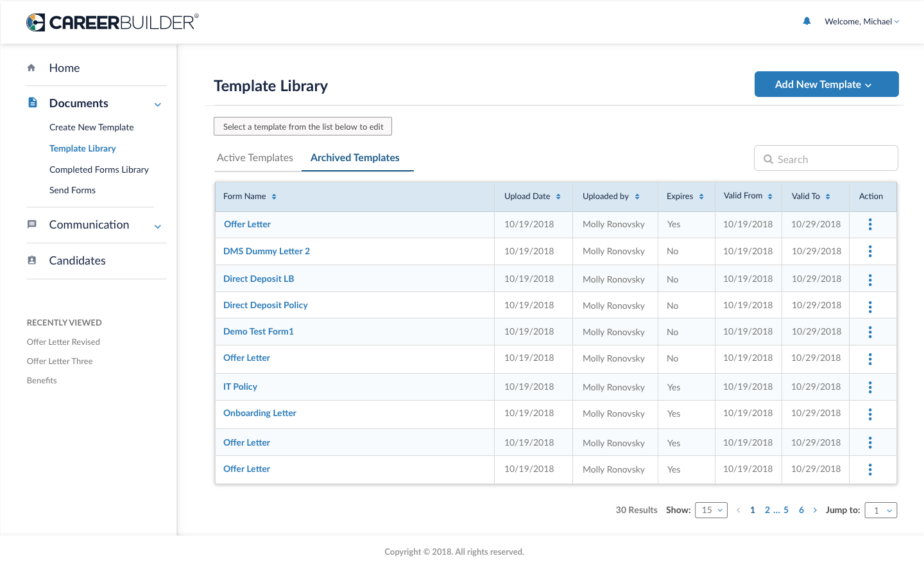Sort table by Form Name

[x=274, y=196]
